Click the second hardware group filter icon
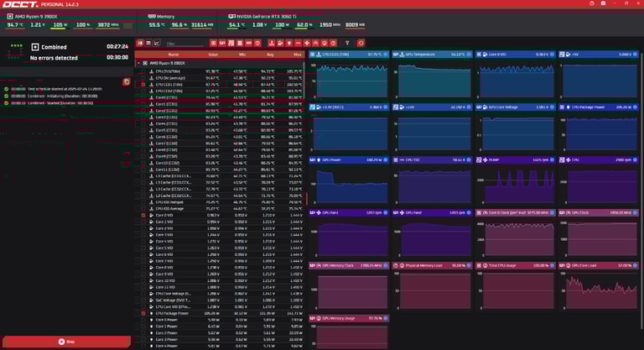The width and height of the screenshot is (644, 350). click(x=222, y=43)
